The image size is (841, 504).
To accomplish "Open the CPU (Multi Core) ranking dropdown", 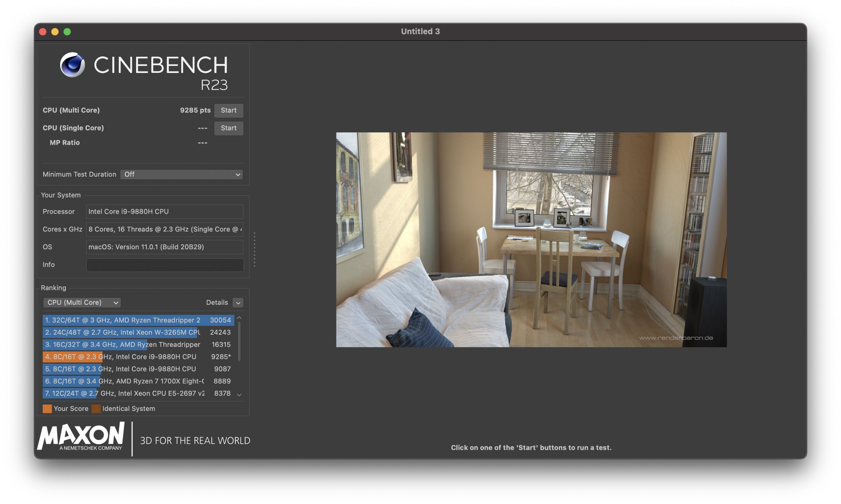I will [82, 302].
